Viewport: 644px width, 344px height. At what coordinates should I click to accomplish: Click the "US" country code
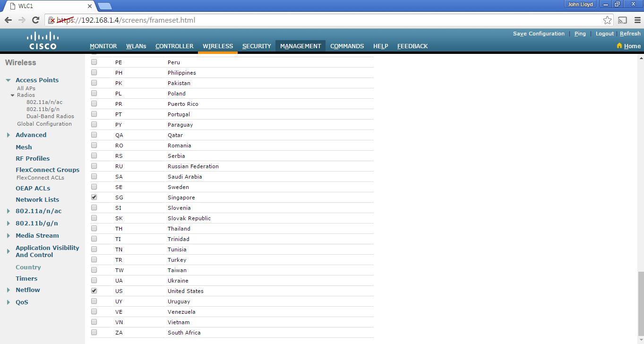pos(119,291)
